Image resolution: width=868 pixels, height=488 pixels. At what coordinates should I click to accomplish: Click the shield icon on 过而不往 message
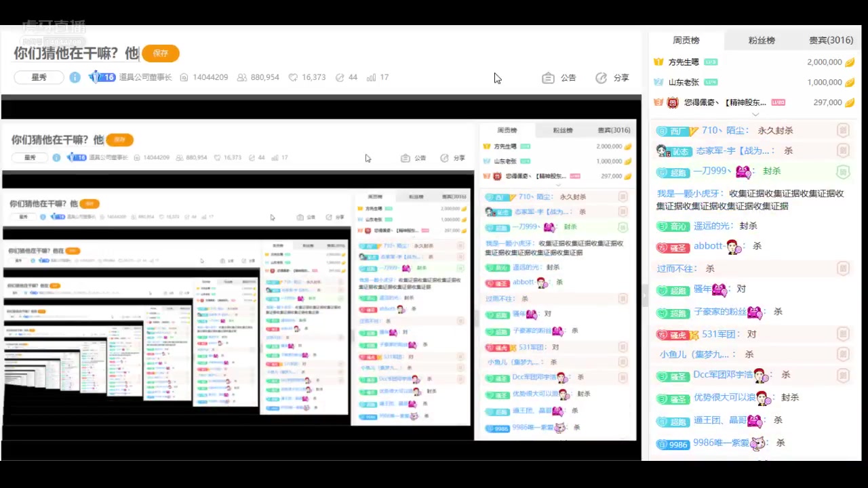tap(843, 268)
